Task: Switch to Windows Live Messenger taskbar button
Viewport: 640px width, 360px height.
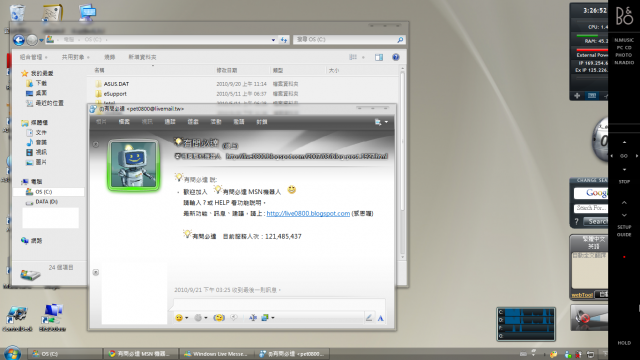Action: pyautogui.click(x=218, y=354)
